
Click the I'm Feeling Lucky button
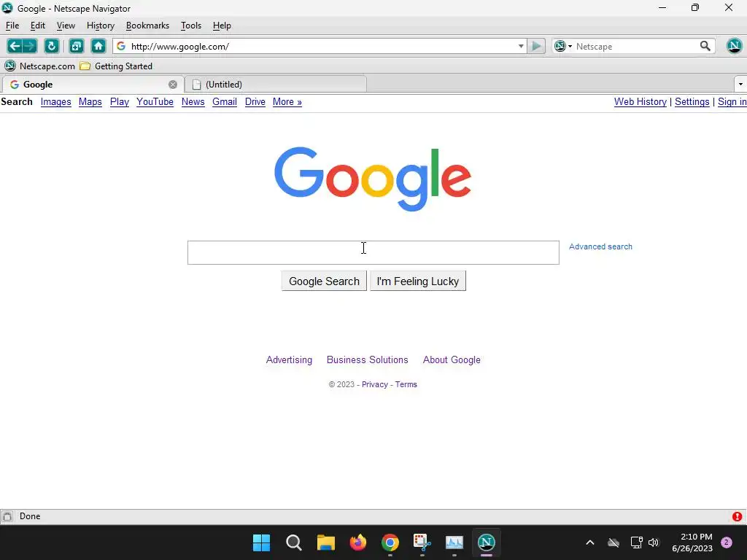click(x=418, y=281)
